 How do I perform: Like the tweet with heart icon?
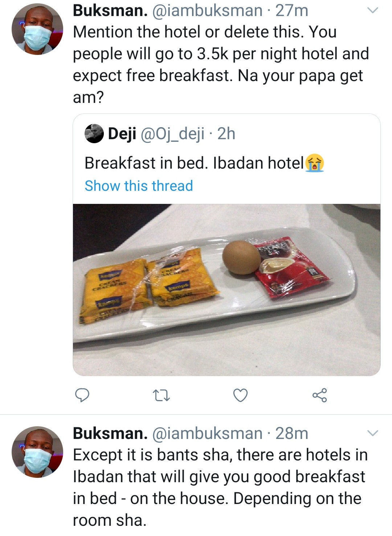(x=240, y=395)
